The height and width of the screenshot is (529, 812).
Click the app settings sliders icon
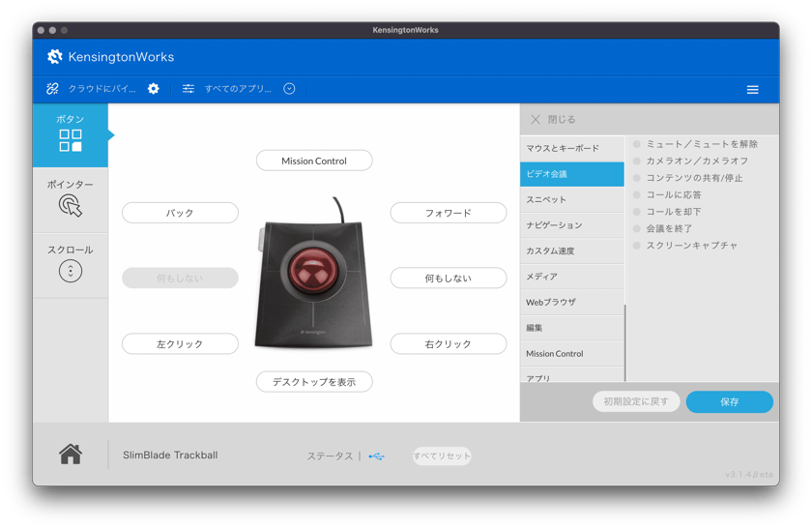pyautogui.click(x=188, y=89)
